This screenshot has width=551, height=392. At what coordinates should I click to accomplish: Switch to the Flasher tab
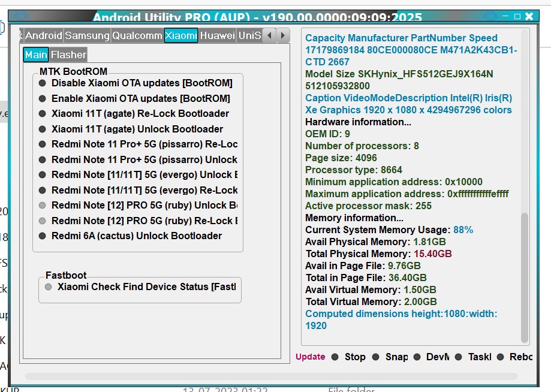pyautogui.click(x=68, y=55)
